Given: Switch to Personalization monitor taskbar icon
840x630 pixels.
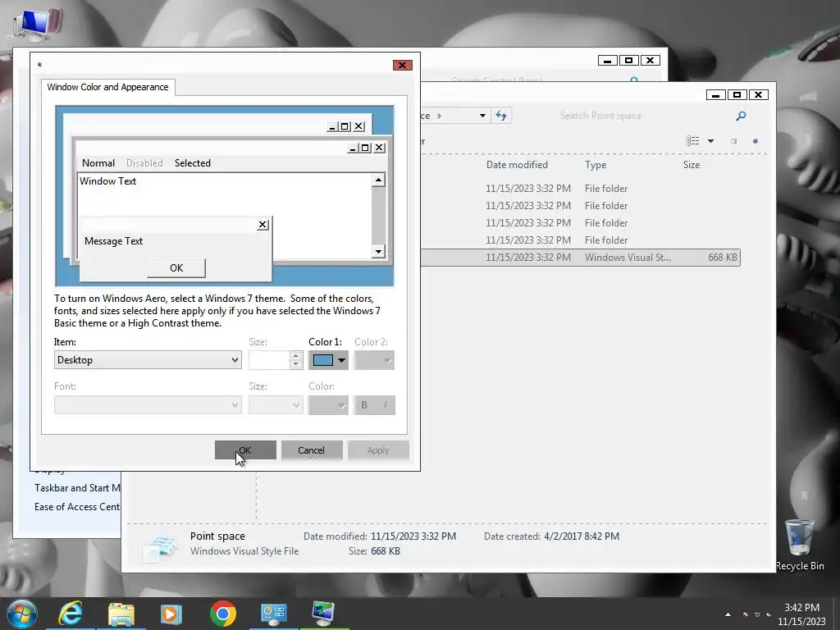Looking at the screenshot, I should tap(323, 614).
